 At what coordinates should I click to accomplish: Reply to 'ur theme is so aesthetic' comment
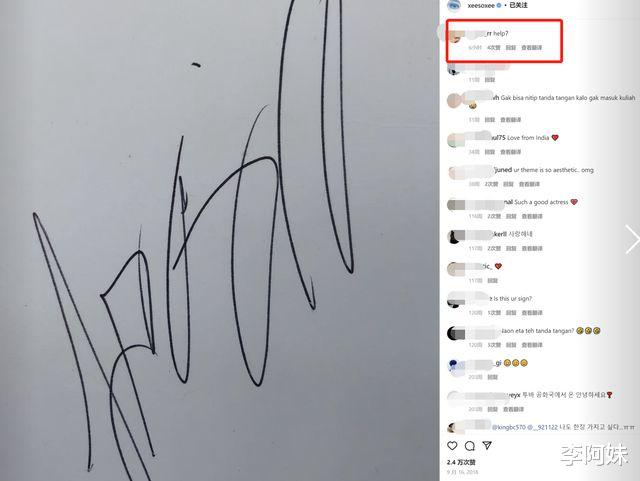point(508,184)
